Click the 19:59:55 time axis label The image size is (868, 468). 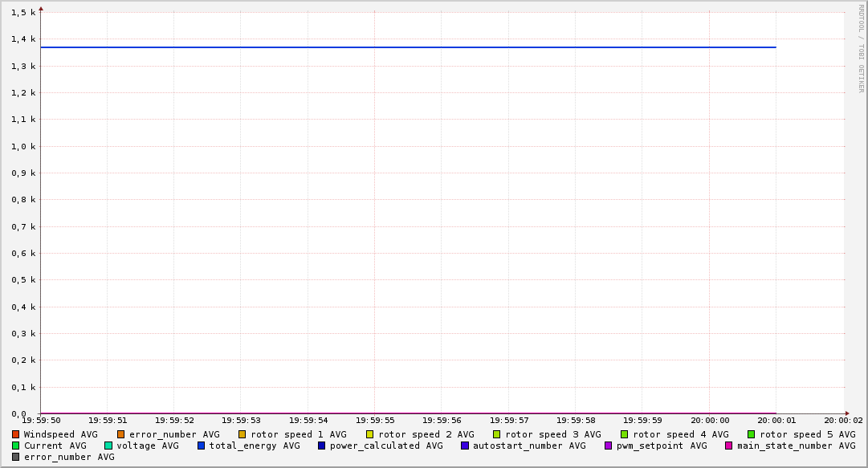tap(375, 420)
